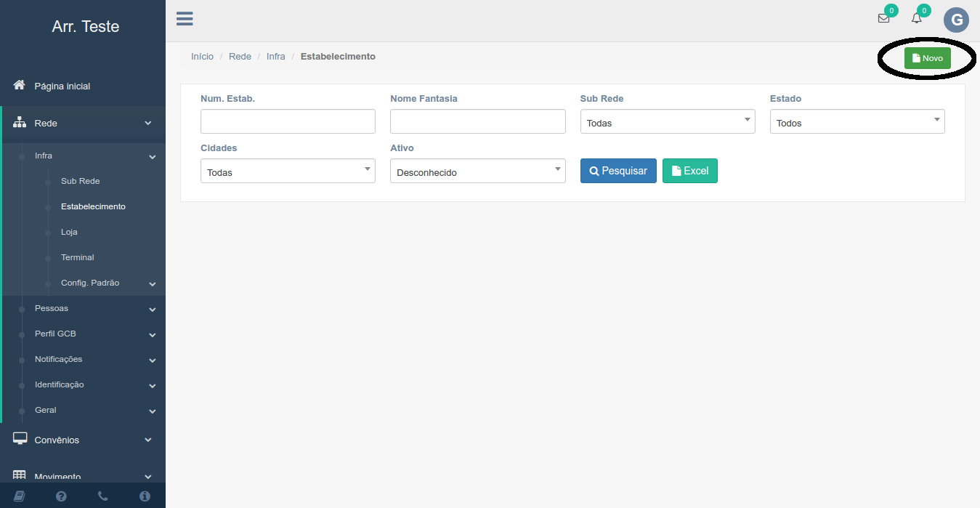Open the Estado dropdown
The height and width of the screenshot is (508, 980).
pyautogui.click(x=857, y=122)
